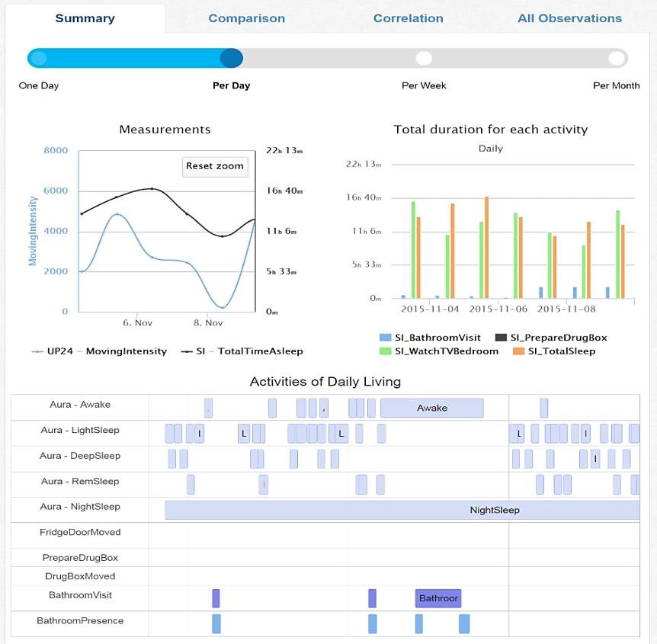
Task: Click the Reset zoom button
Action: click(x=215, y=166)
